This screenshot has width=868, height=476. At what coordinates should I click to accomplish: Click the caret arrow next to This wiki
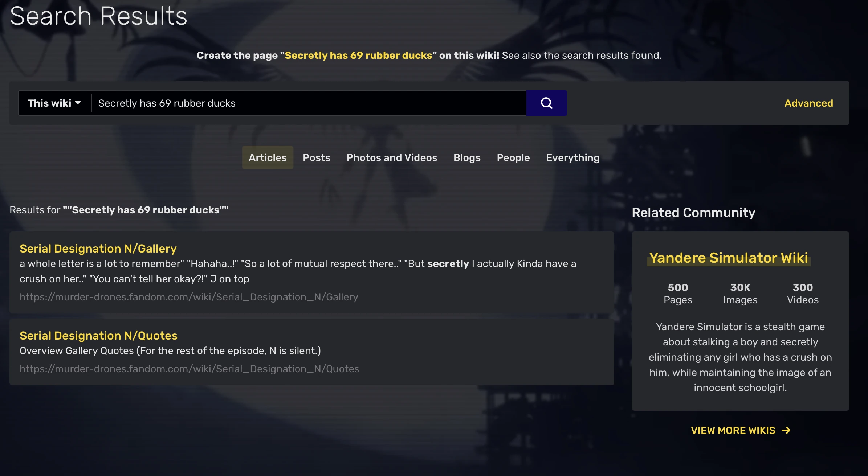[x=78, y=103]
